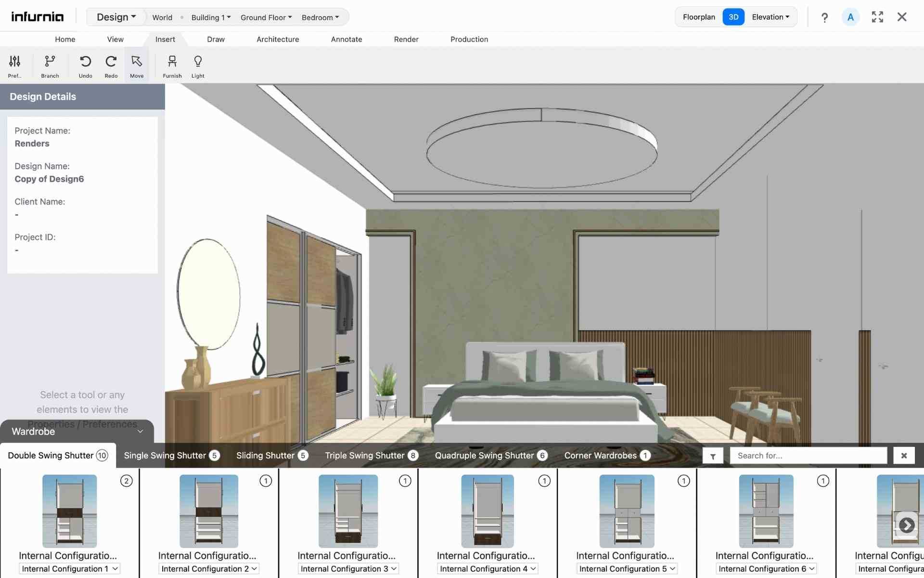Show next wardrobe items with arrow
The width and height of the screenshot is (924, 578).
[x=907, y=525]
